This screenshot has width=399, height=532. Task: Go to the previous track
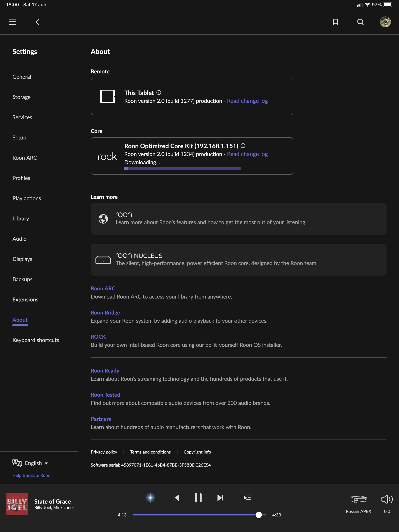click(176, 498)
